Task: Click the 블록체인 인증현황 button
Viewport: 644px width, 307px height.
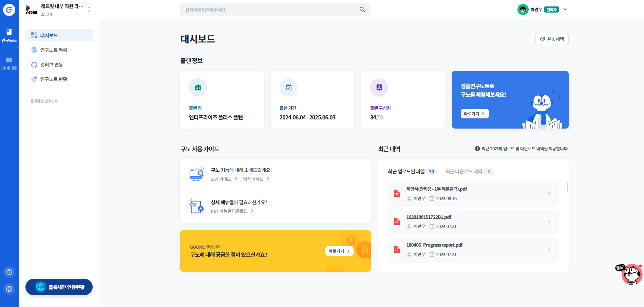Action: [59, 287]
